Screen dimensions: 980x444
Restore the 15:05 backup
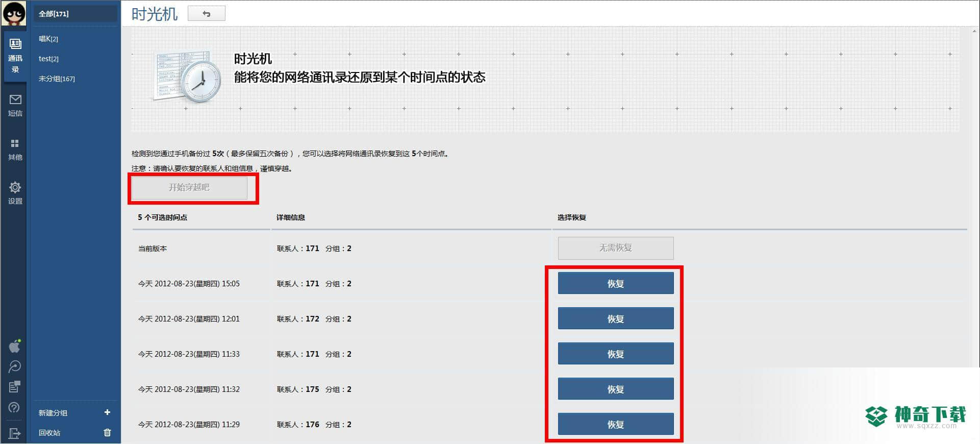click(x=616, y=283)
